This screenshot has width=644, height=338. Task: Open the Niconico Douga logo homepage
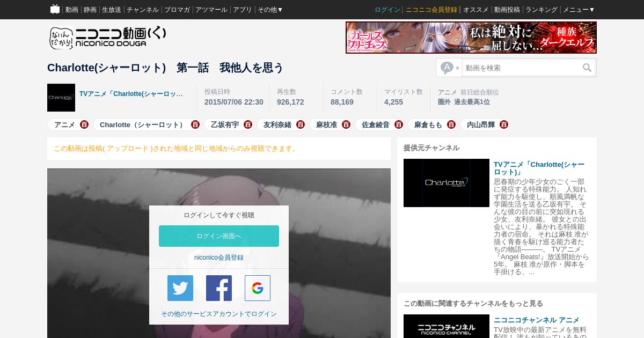[x=107, y=38]
